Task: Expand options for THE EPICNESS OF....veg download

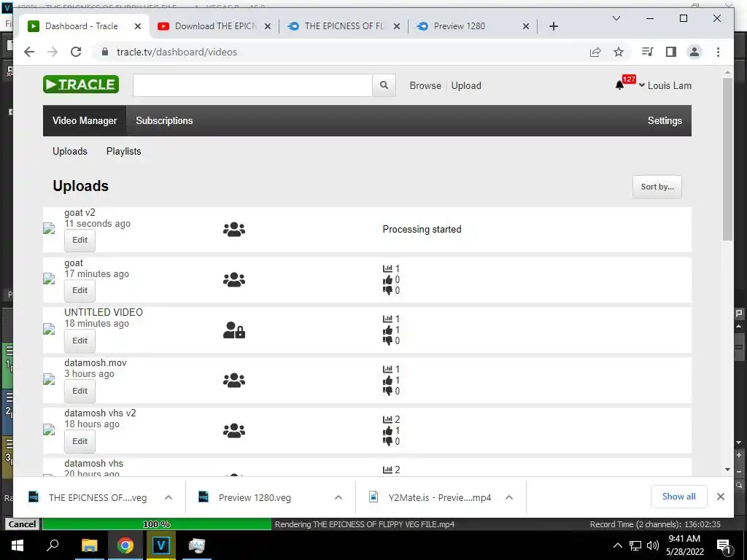Action: point(169,497)
